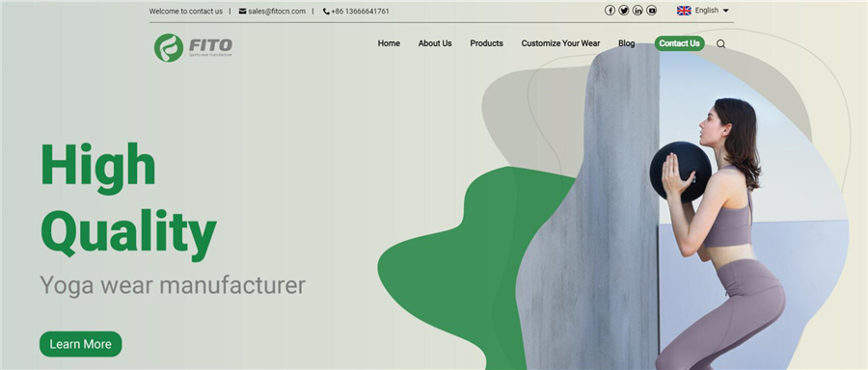Open the Facebook social icon
This screenshot has width=868, height=370.
coord(610,11)
